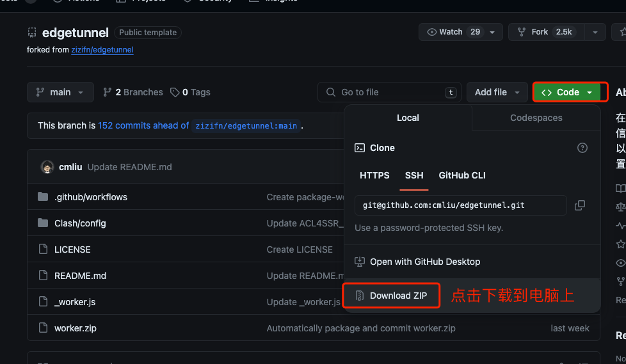Open the Code dropdown button
The width and height of the screenshot is (626, 364).
click(x=566, y=92)
